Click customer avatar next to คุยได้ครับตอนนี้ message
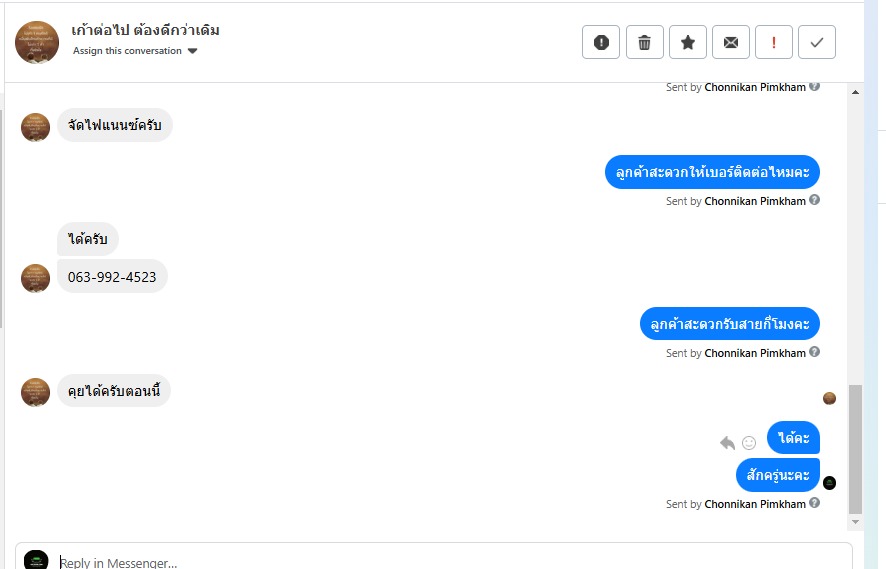 coord(35,392)
